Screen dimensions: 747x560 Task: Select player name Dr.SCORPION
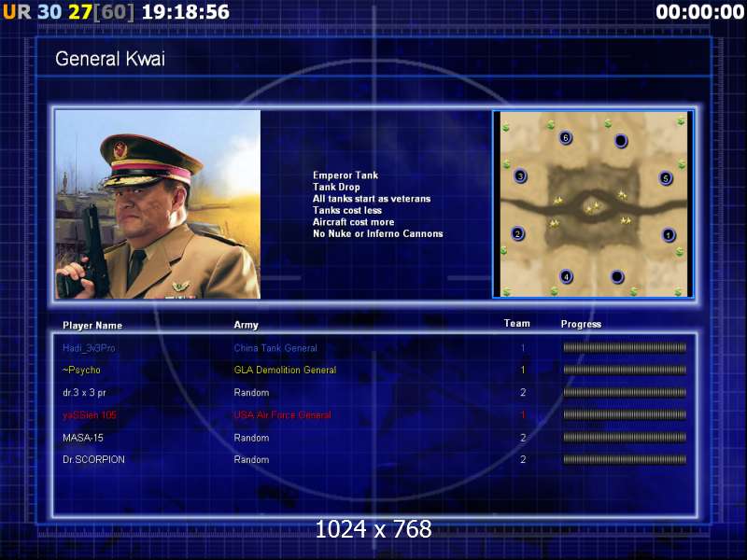(x=94, y=459)
